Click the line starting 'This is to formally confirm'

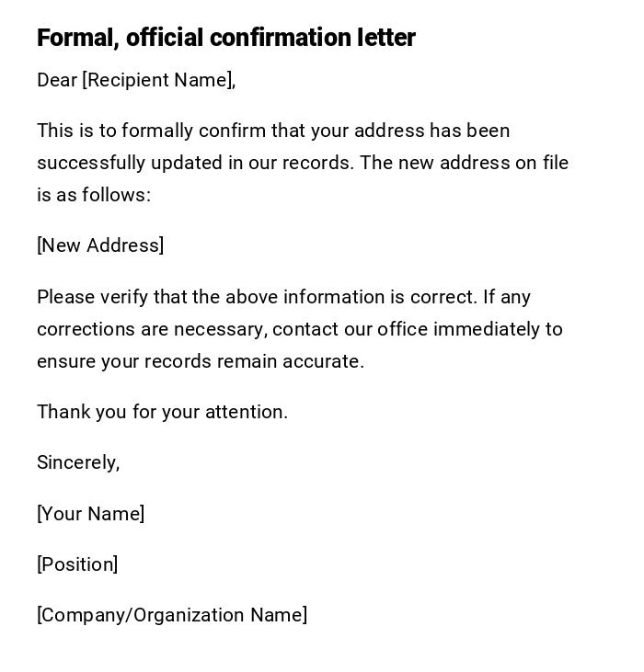pos(272,131)
